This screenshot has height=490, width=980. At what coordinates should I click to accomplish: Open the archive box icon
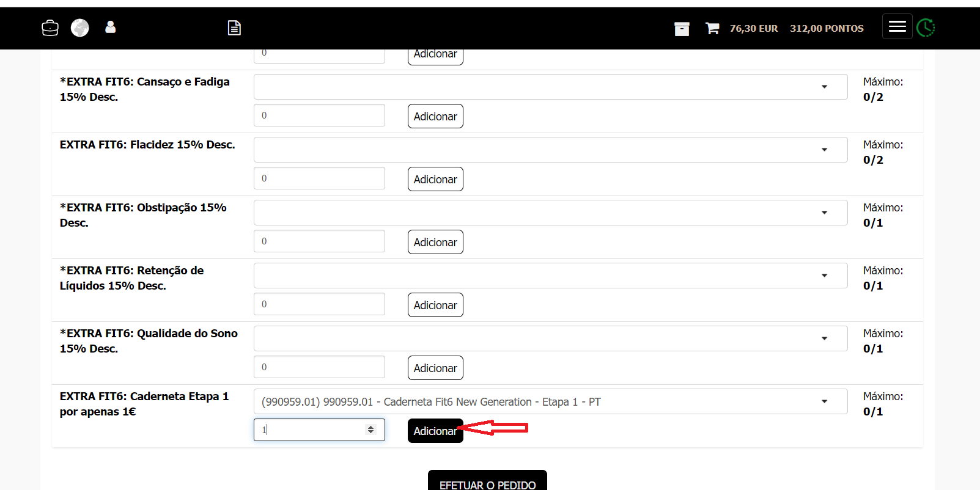coord(682,29)
